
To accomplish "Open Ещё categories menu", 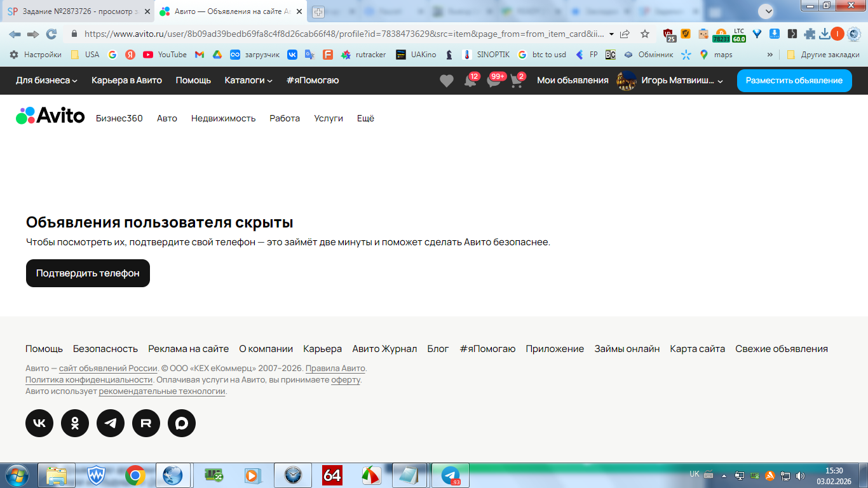I will pos(365,118).
